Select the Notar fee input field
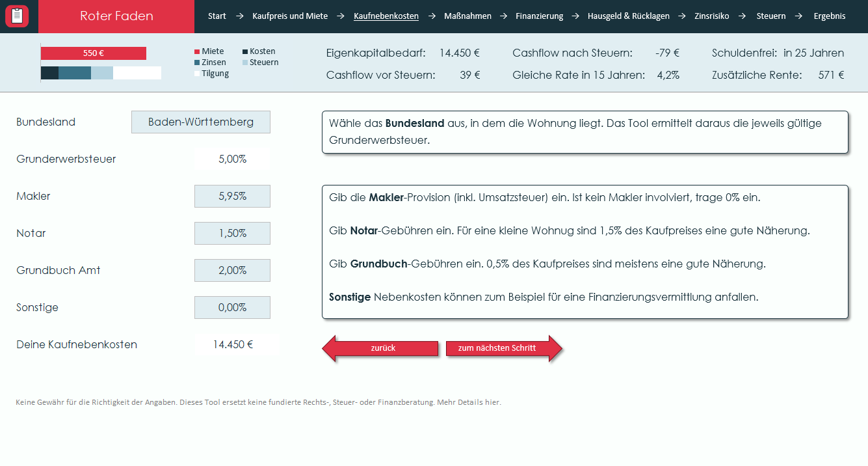 (232, 234)
